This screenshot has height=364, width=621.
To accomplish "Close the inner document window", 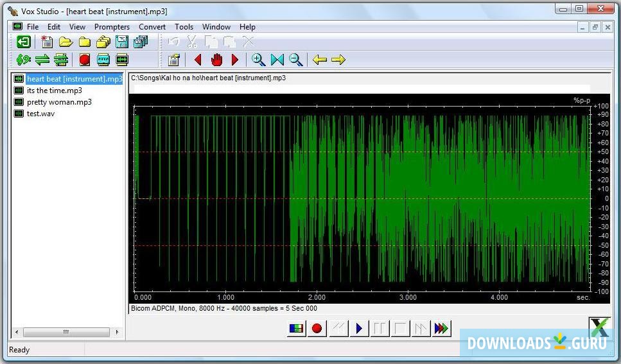I will coord(608,27).
